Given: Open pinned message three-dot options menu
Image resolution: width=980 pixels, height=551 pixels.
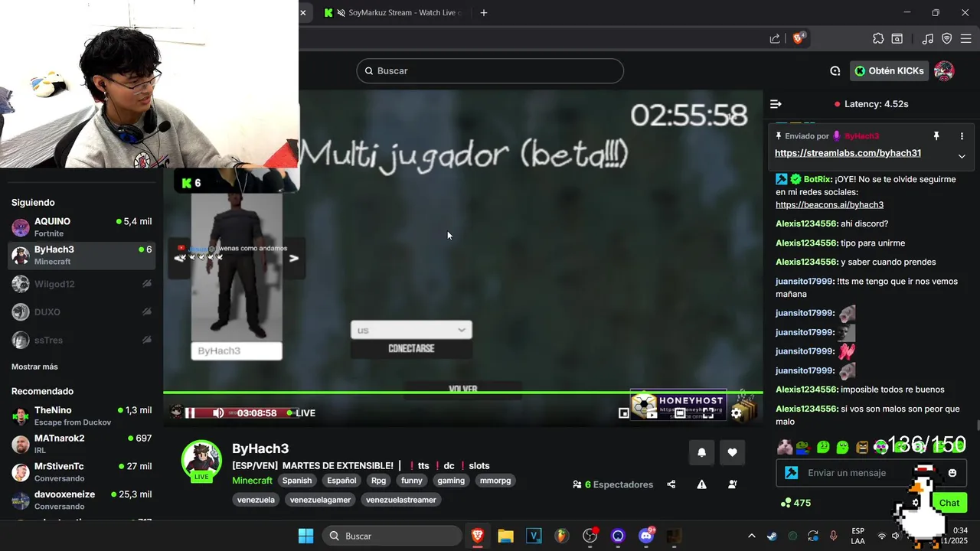Looking at the screenshot, I should point(962,135).
